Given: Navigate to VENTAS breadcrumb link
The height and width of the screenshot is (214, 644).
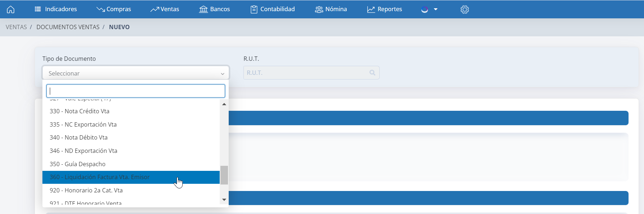Looking at the screenshot, I should (x=16, y=27).
